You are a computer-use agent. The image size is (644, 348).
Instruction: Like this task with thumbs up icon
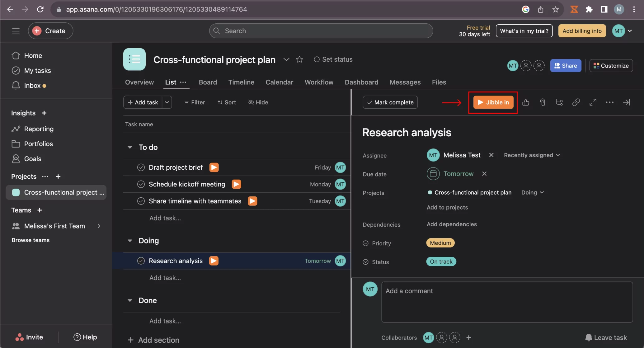point(526,102)
